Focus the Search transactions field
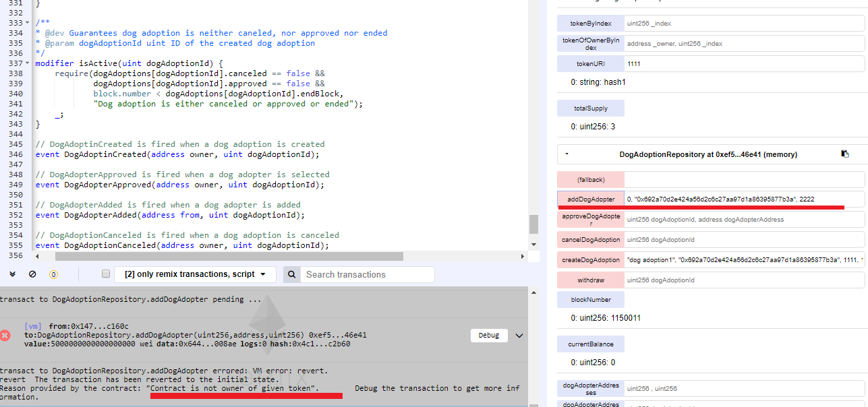The height and width of the screenshot is (407, 868). [x=368, y=274]
